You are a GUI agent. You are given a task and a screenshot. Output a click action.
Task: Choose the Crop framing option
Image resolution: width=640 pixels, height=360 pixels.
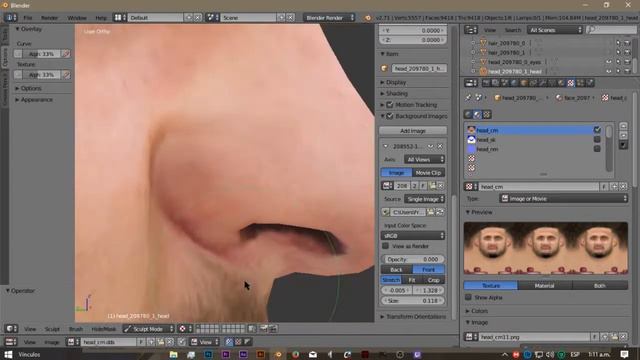433,280
